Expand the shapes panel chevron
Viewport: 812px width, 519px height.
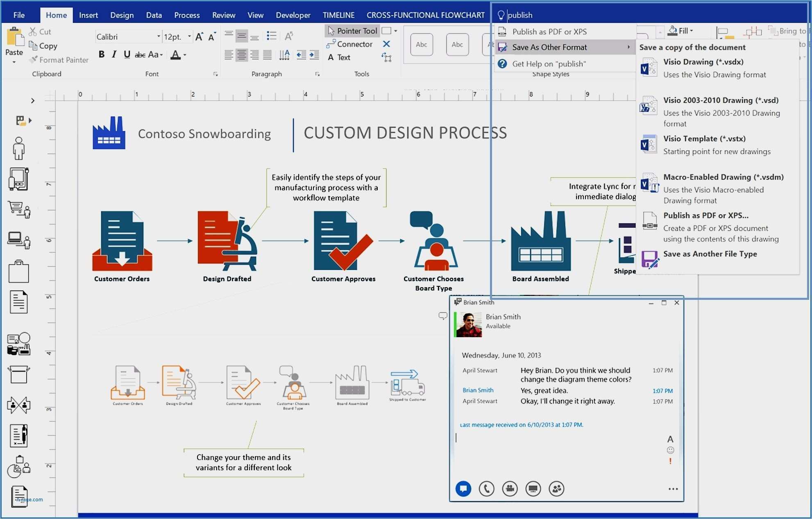[x=33, y=101]
